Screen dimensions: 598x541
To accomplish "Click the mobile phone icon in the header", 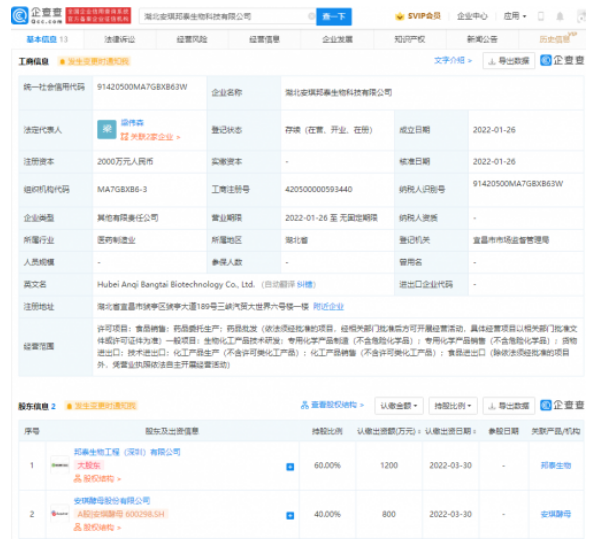I will coord(540,16).
